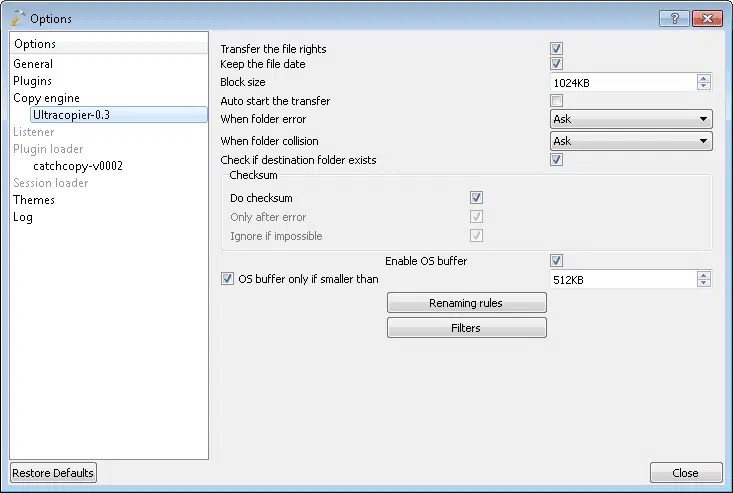Open the When folder error dropdown
The height and width of the screenshot is (493, 733).
pyautogui.click(x=631, y=119)
